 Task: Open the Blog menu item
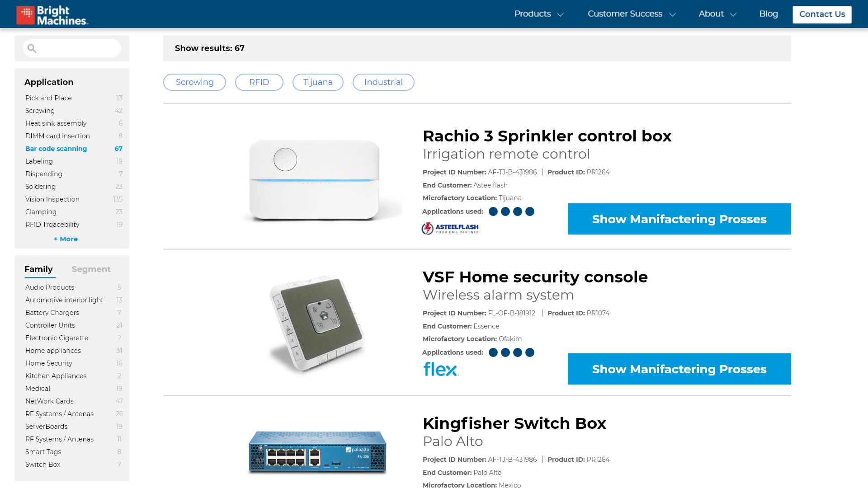[769, 14]
